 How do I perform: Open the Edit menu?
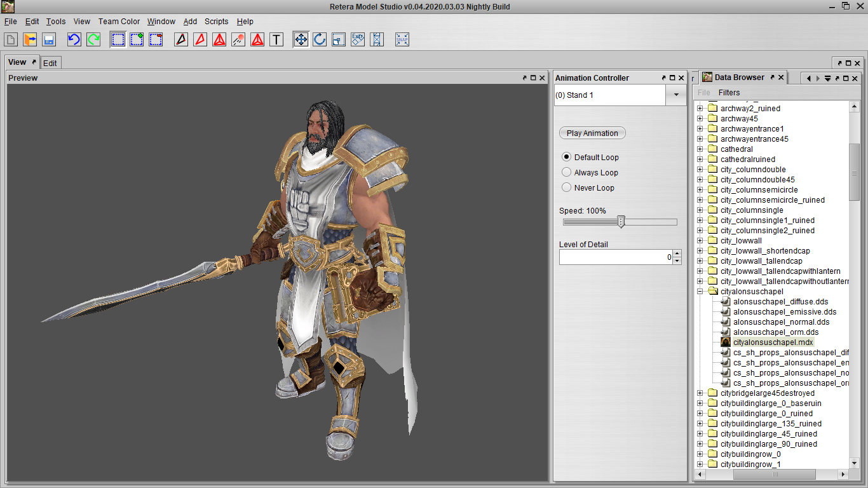coord(32,22)
